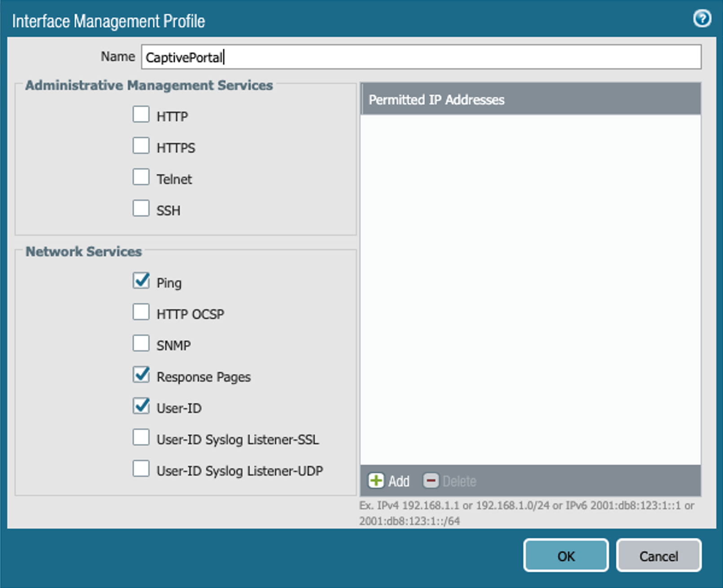The image size is (723, 588).
Task: Enable the SSH management service
Action: (x=141, y=208)
